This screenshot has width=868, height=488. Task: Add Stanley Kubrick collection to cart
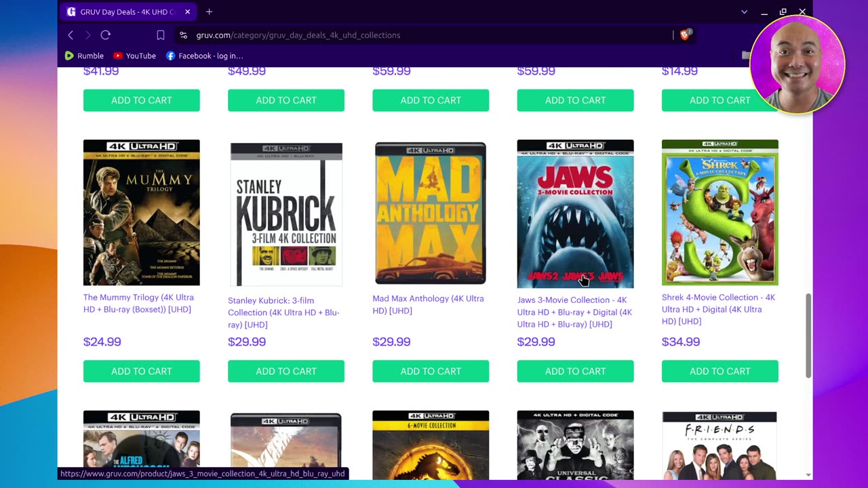[286, 371]
